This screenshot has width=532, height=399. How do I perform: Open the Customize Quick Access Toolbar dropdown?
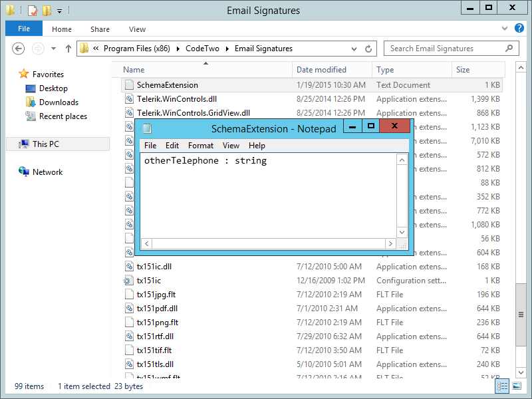(59, 11)
